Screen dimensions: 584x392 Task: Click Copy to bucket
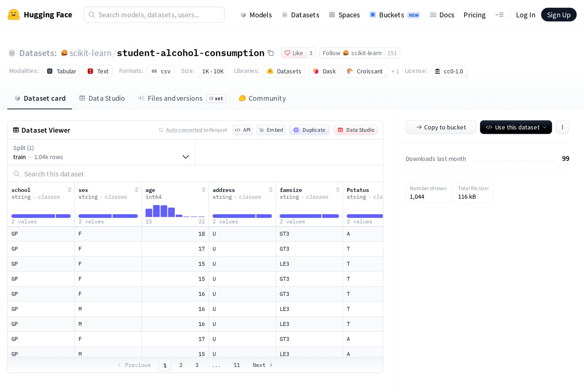coord(441,127)
